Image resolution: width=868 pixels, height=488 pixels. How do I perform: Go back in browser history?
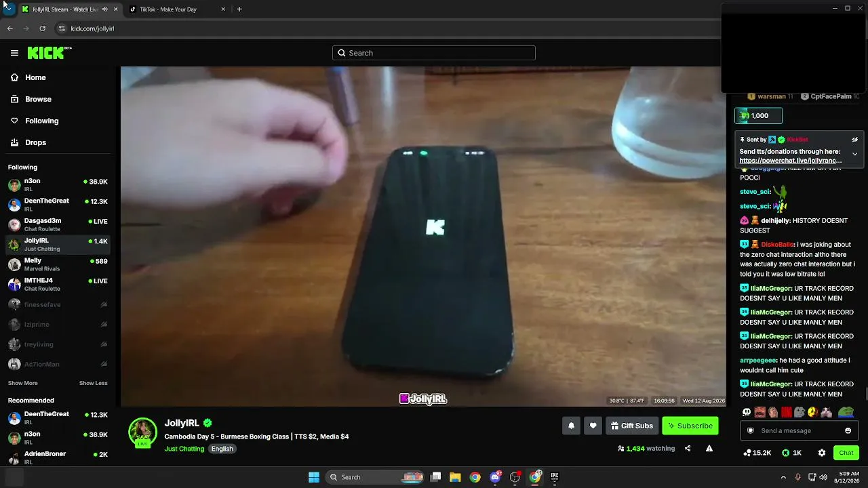[x=10, y=28]
